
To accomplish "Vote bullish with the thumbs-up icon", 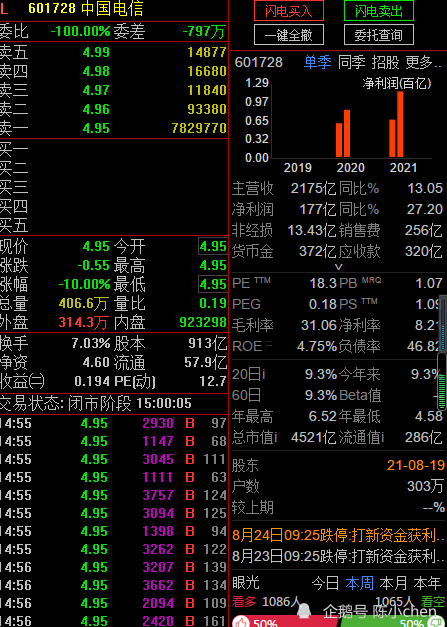I will pos(241,622).
